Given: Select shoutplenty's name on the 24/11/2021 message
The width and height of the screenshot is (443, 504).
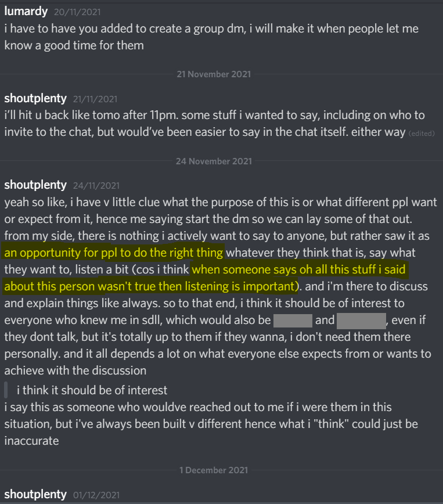Looking at the screenshot, I should (x=35, y=185).
